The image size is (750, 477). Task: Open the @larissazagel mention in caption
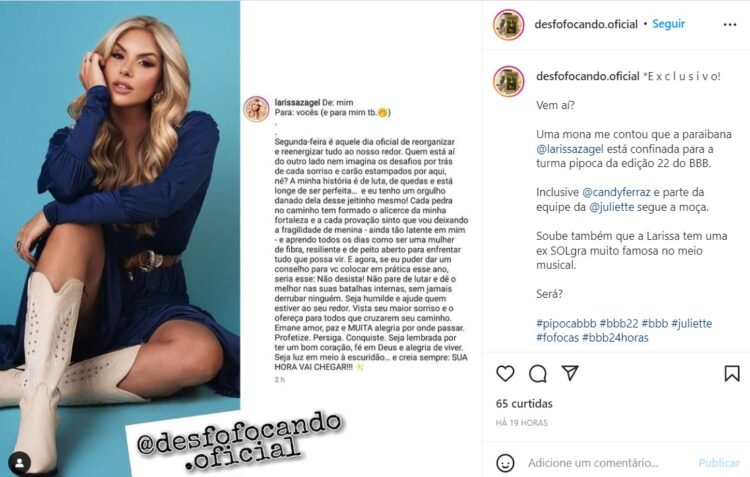click(x=570, y=149)
